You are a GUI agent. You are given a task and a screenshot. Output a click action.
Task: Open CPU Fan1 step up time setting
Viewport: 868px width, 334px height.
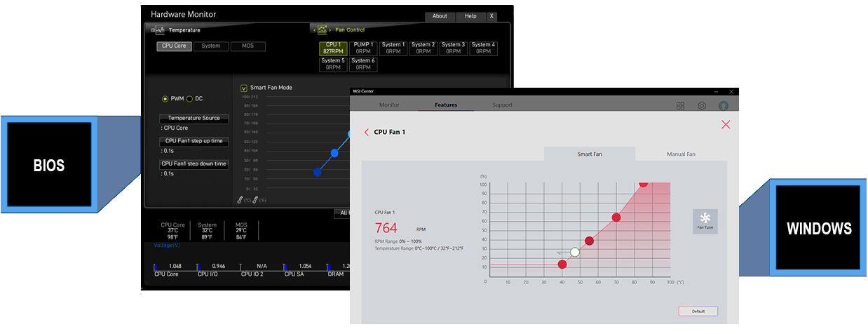tap(194, 141)
